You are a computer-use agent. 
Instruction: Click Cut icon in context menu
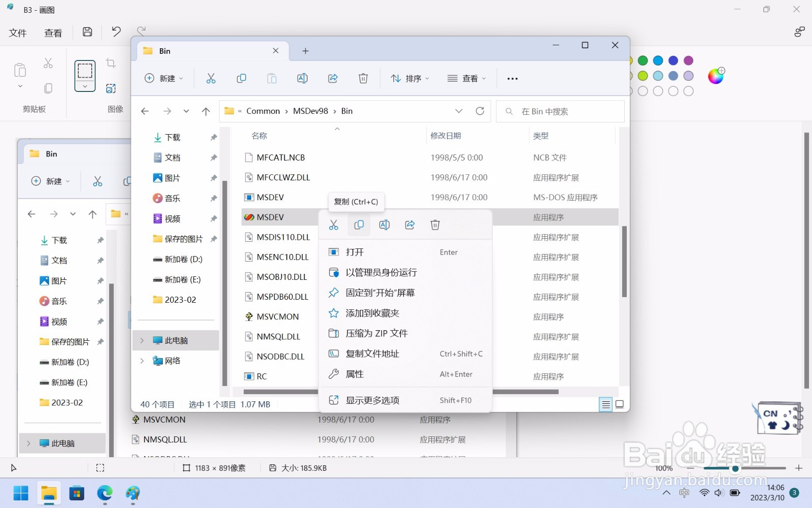[x=333, y=225]
